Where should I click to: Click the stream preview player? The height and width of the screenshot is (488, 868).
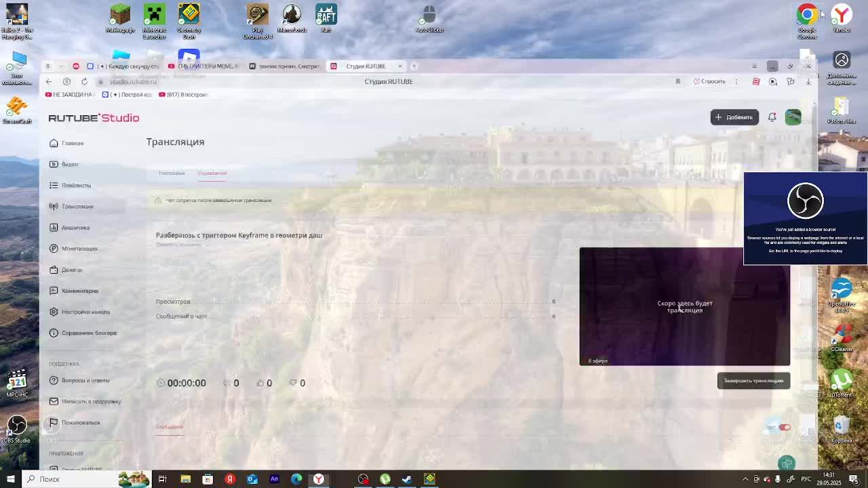pos(684,306)
